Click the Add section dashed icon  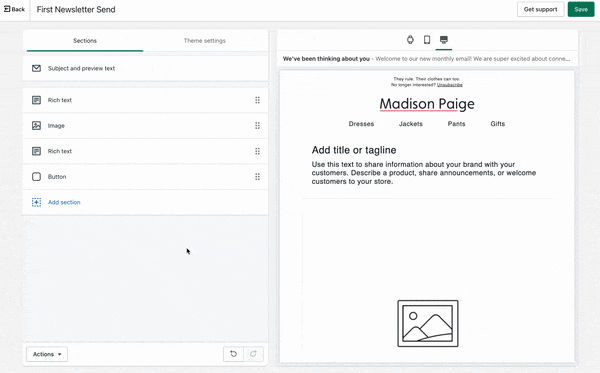click(x=36, y=202)
